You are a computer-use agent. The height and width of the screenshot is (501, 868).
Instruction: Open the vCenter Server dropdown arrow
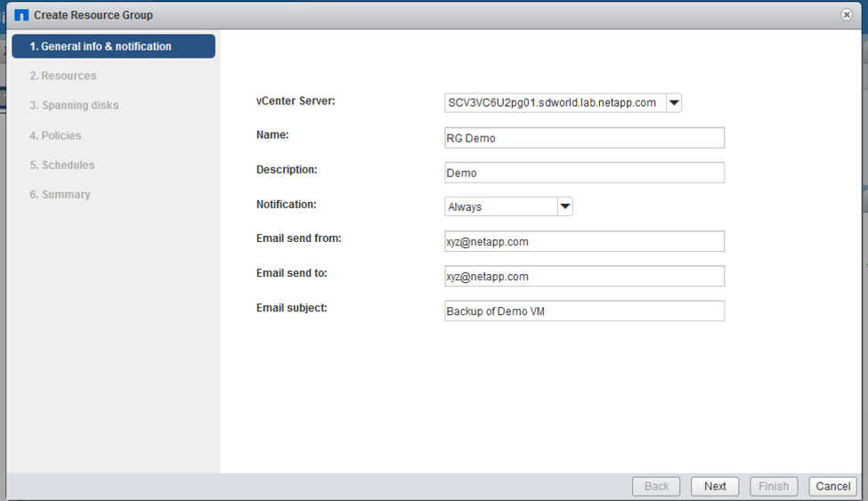click(x=674, y=103)
